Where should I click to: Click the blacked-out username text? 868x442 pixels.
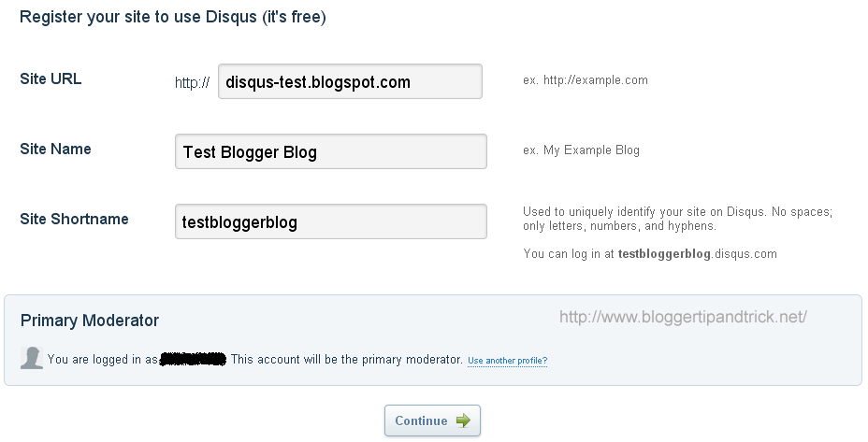click(193, 359)
